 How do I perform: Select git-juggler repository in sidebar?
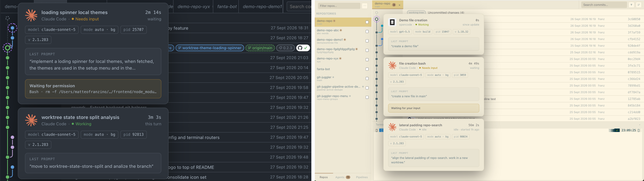[343, 78]
